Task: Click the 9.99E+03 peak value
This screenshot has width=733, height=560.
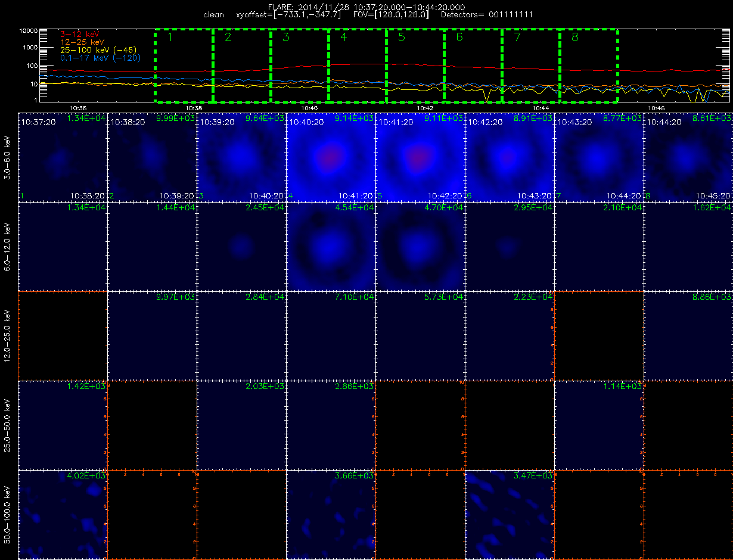Action: click(176, 119)
